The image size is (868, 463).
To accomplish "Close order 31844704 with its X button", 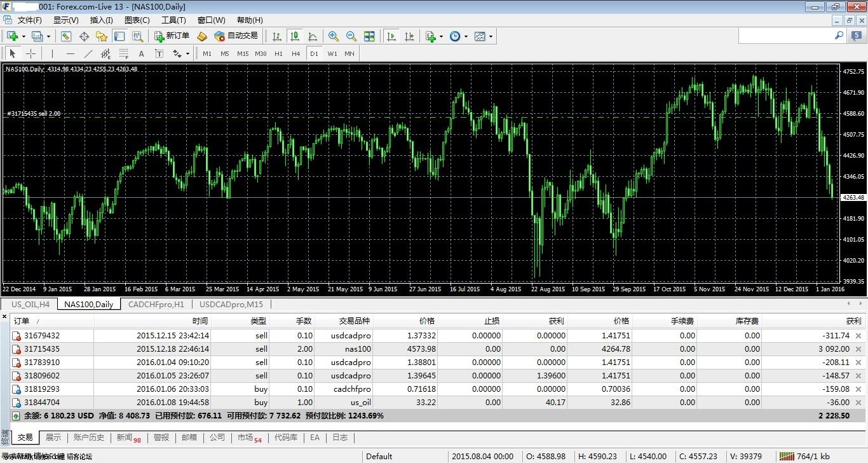I will point(858,402).
